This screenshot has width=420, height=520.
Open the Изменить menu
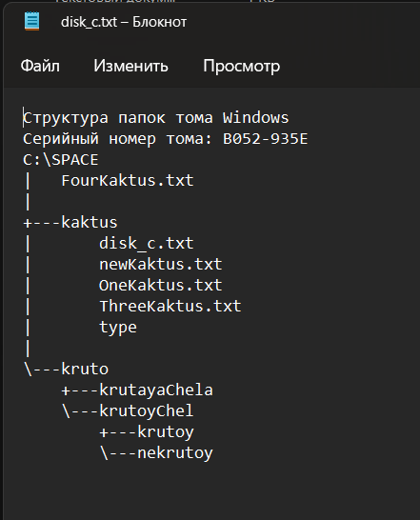130,66
